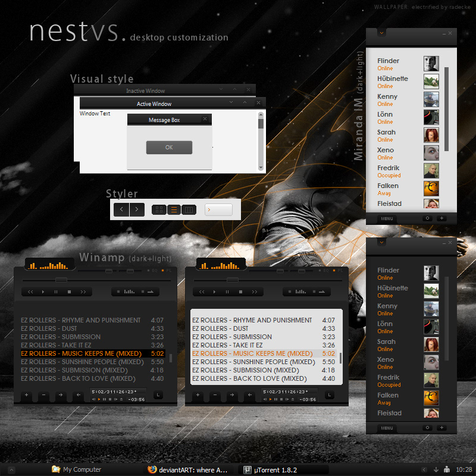
Task: Open chevron dropdown in dark Miranda title
Action: pos(381,242)
